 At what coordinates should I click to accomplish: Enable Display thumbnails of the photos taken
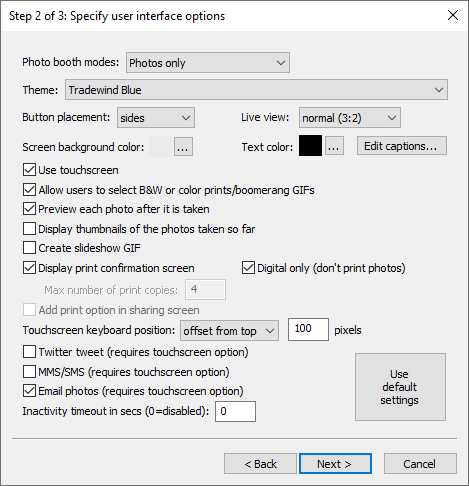(29, 229)
